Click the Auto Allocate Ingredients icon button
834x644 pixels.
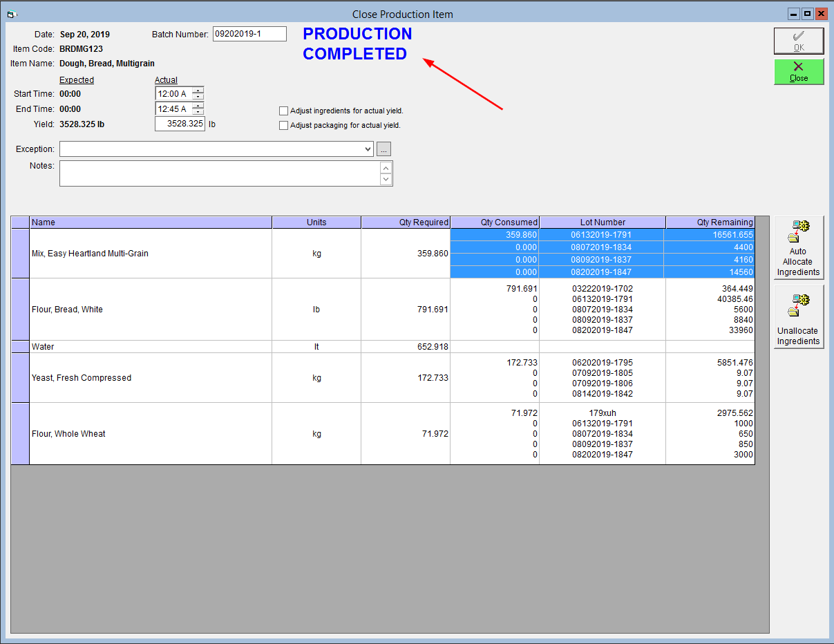coord(799,247)
